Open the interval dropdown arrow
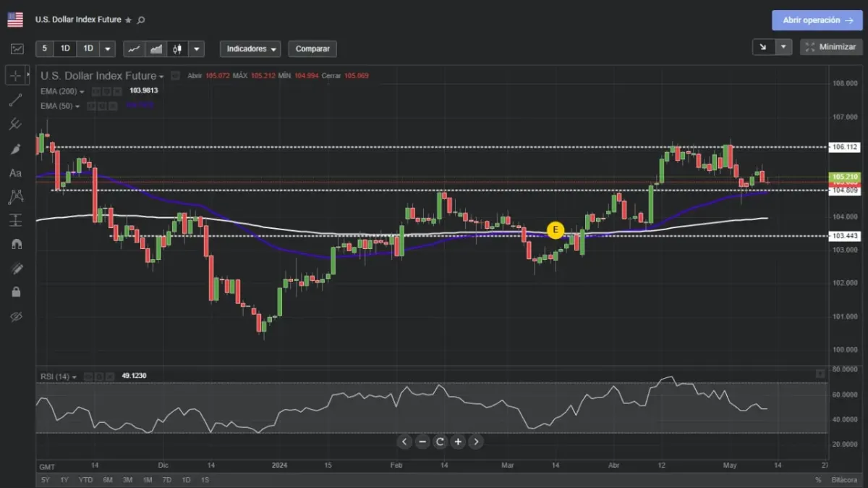Viewport: 868px width, 488px height. pos(108,49)
